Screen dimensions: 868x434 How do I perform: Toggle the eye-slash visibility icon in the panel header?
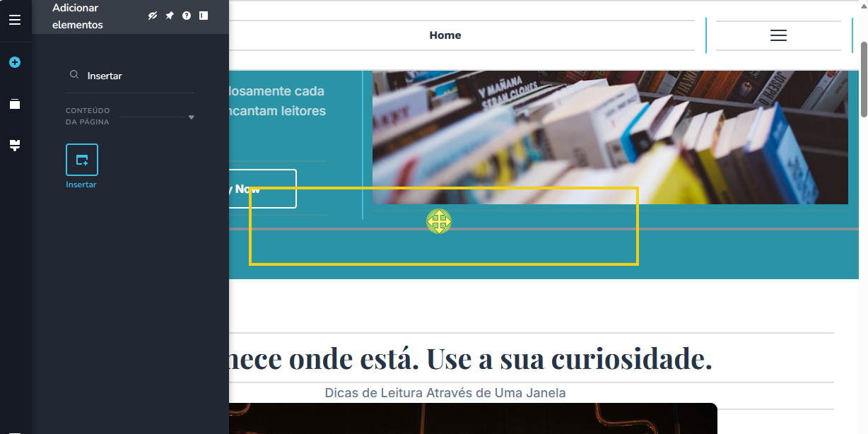[152, 15]
